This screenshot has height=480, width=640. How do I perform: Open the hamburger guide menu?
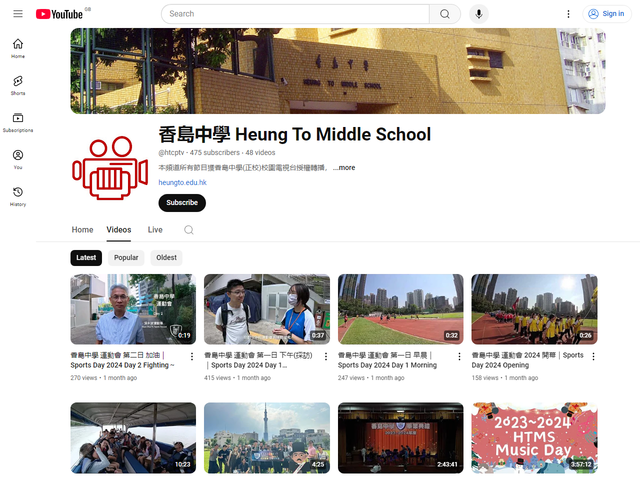(x=18, y=14)
